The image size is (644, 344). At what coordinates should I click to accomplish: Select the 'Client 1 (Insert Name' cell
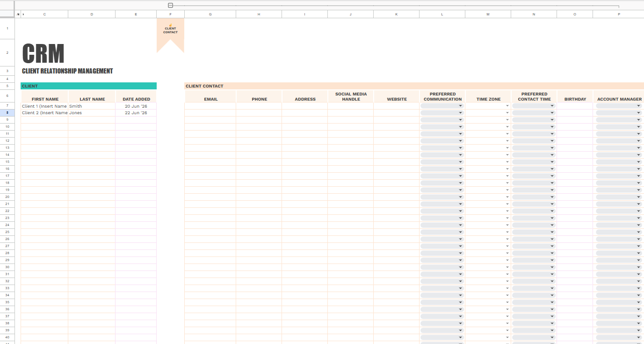coord(44,106)
